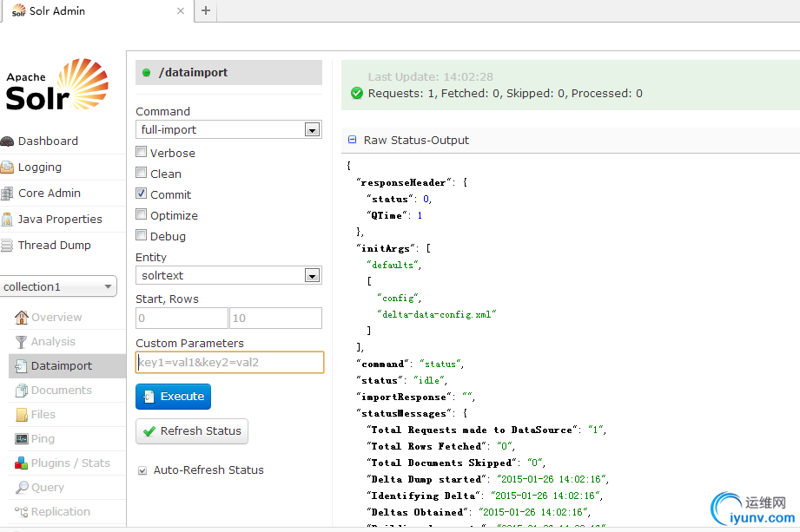Open the Dashboard page
Viewport: 800px width, 532px height.
(x=48, y=141)
